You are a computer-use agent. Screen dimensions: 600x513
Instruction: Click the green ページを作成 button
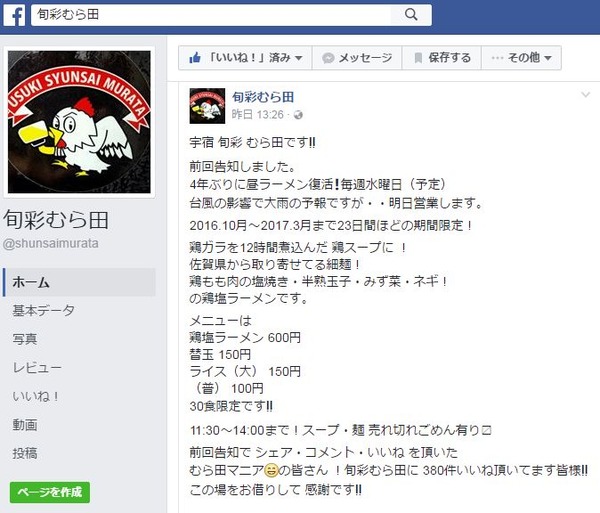(x=50, y=492)
